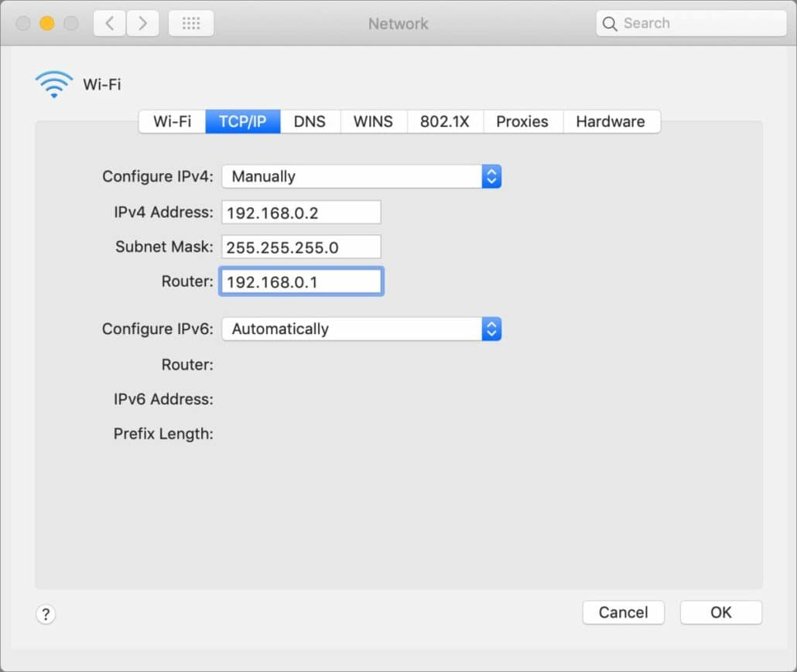Switch to the Wi-Fi tab
Screen dimensions: 797x672
tap(172, 121)
